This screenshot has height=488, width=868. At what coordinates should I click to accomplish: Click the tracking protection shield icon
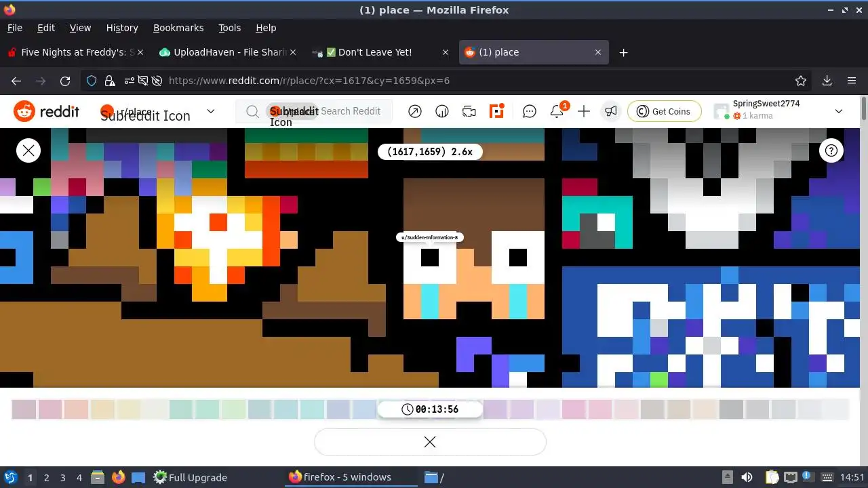tap(92, 81)
